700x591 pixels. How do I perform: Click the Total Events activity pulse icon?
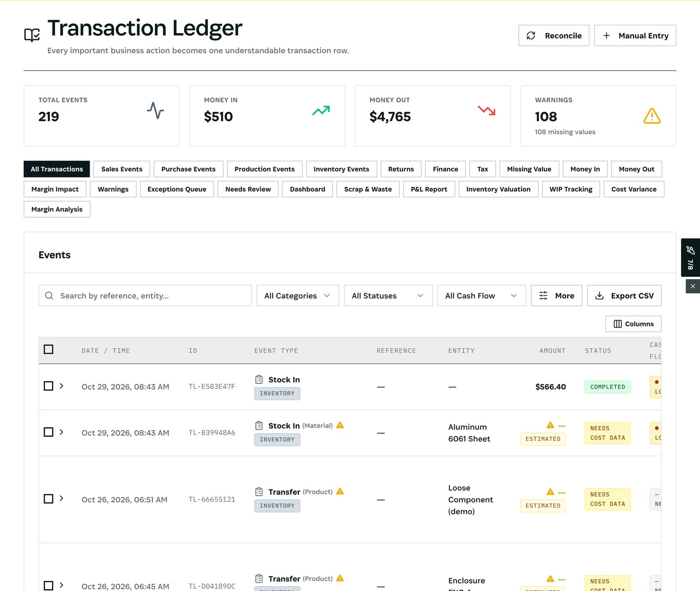(x=155, y=111)
